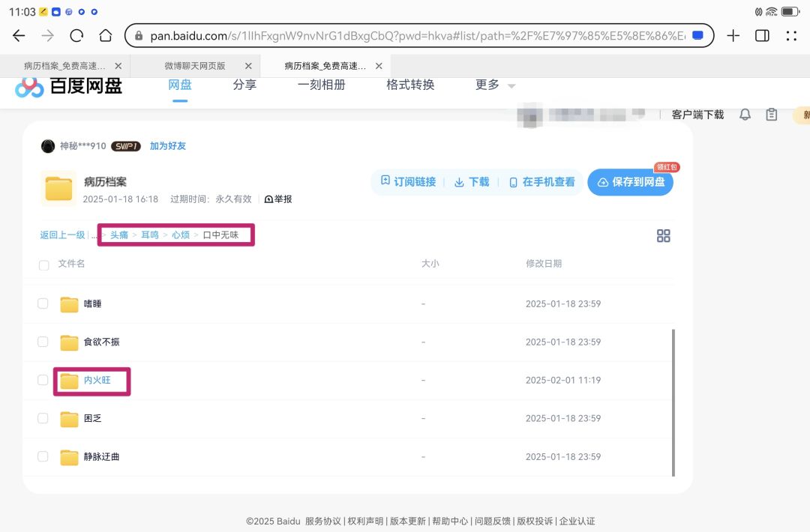Click the 保存到网盘 button
The image size is (810, 532).
click(x=630, y=182)
